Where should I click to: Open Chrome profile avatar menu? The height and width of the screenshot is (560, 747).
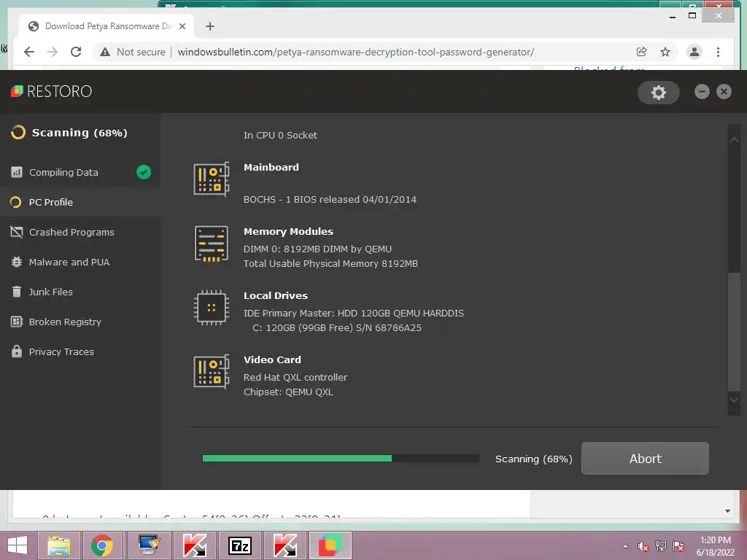click(x=694, y=52)
